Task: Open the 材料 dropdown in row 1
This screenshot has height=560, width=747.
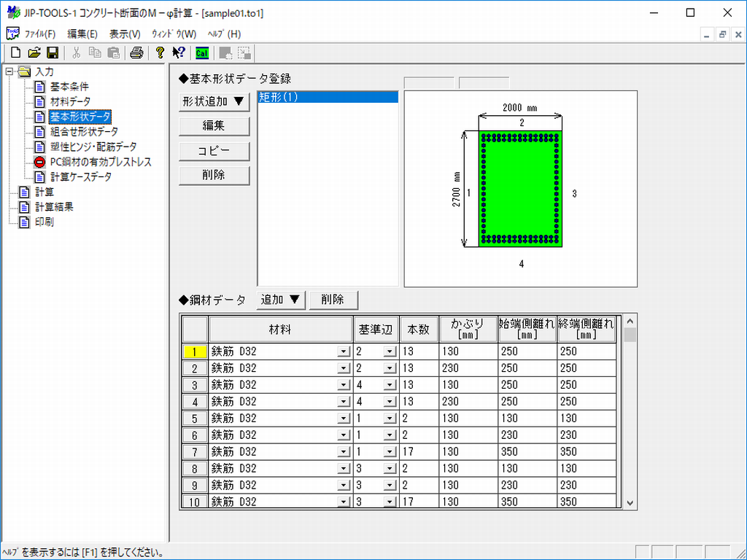Action: pos(344,351)
